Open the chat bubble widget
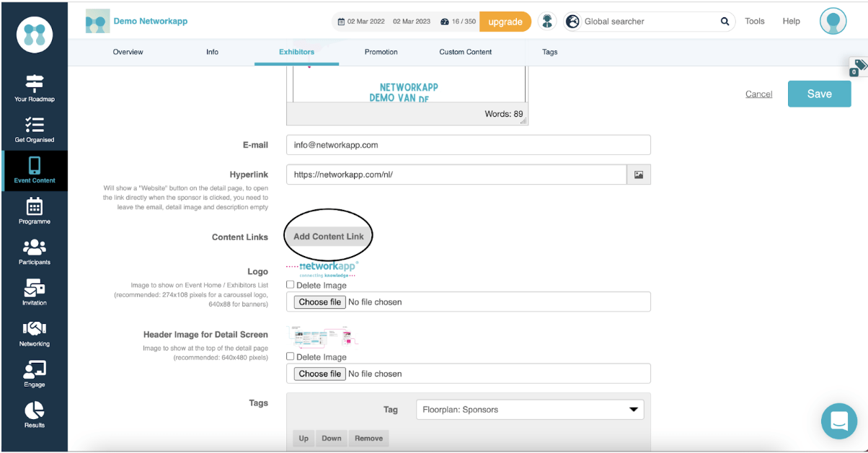This screenshot has width=868, height=453. 839,421
